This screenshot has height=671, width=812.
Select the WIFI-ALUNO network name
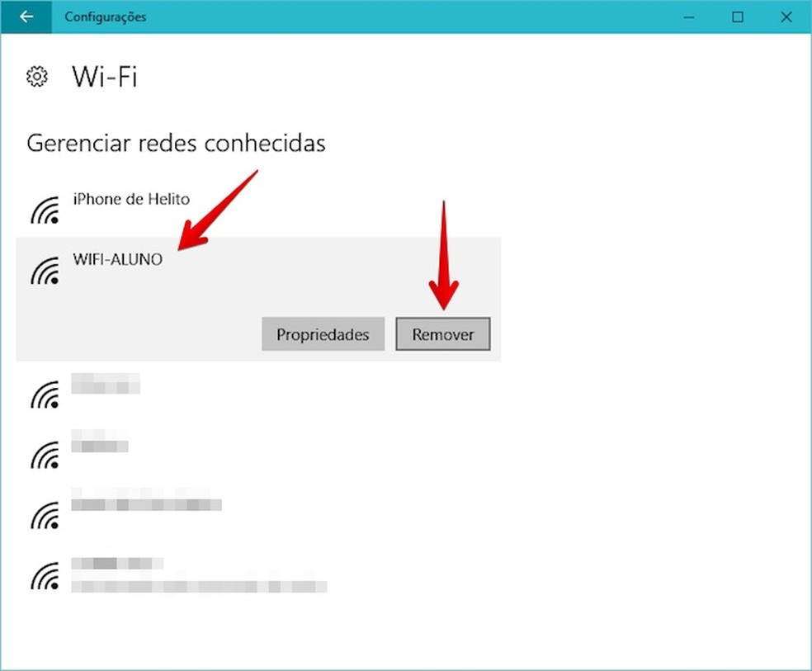[117, 259]
